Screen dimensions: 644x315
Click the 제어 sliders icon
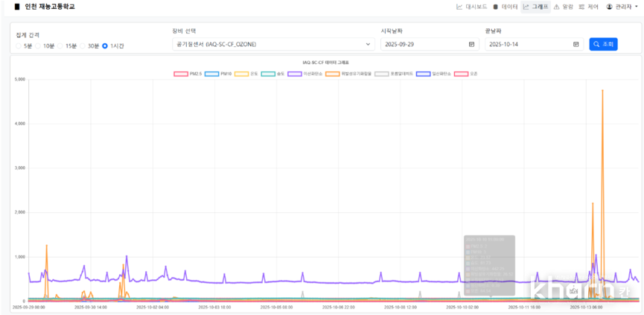pos(581,7)
